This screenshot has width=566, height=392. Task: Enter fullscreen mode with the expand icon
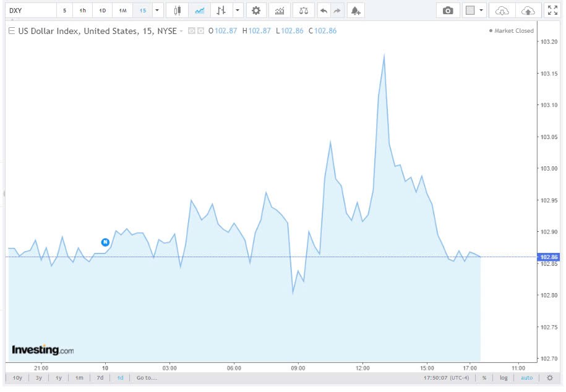click(x=552, y=10)
